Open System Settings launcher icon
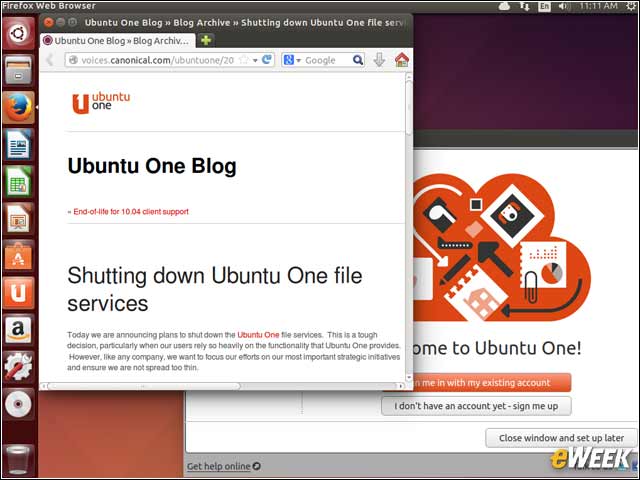This screenshot has height=480, width=640. click(18, 367)
